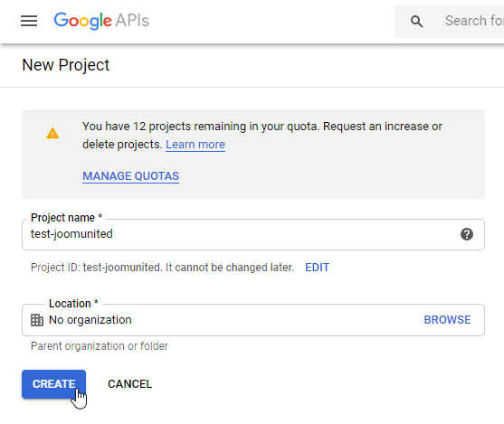
Task: Click the Project name field label
Action: [66, 218]
